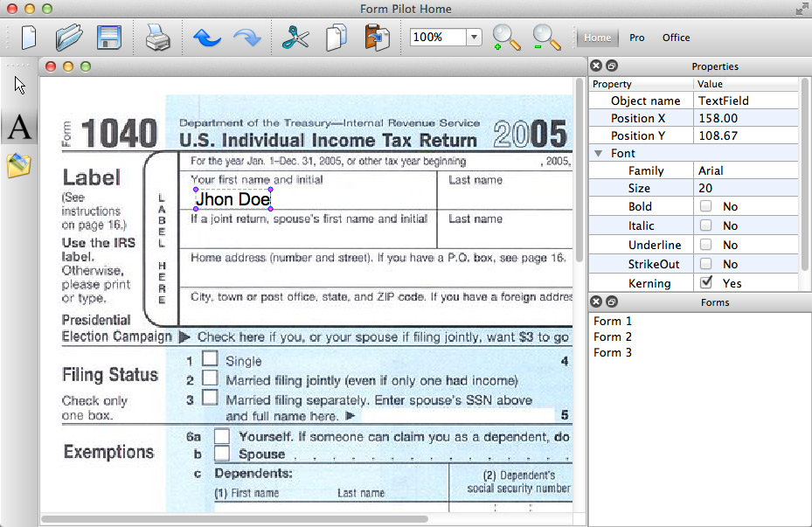Image resolution: width=812 pixels, height=527 pixels.
Task: Save the form with the floppy disk icon
Action: [109, 38]
